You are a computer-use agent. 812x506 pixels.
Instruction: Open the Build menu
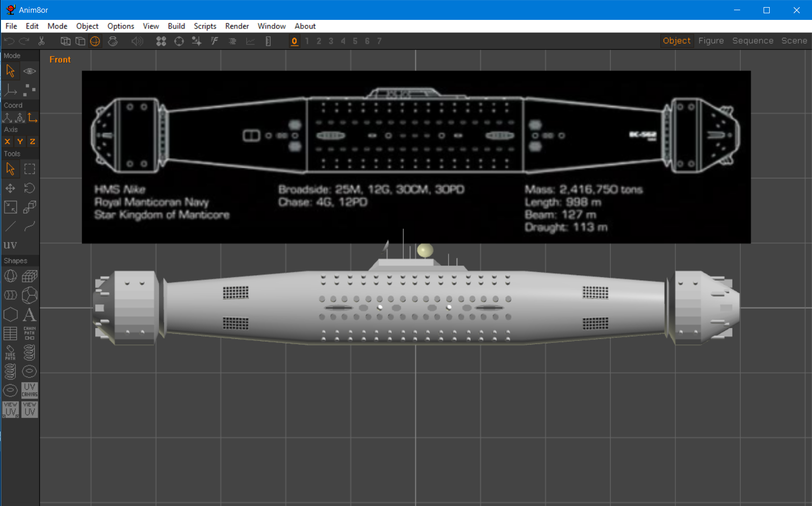[x=176, y=26]
